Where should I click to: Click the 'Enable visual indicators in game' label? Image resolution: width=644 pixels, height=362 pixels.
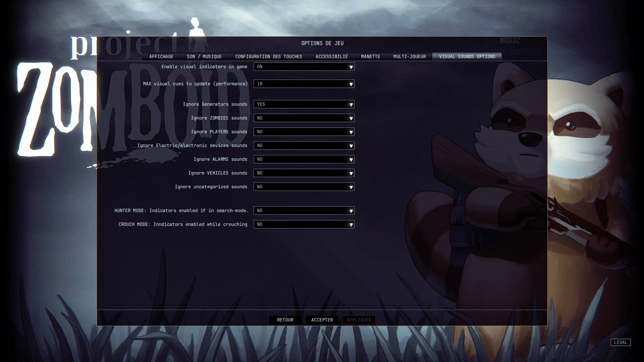(x=204, y=67)
